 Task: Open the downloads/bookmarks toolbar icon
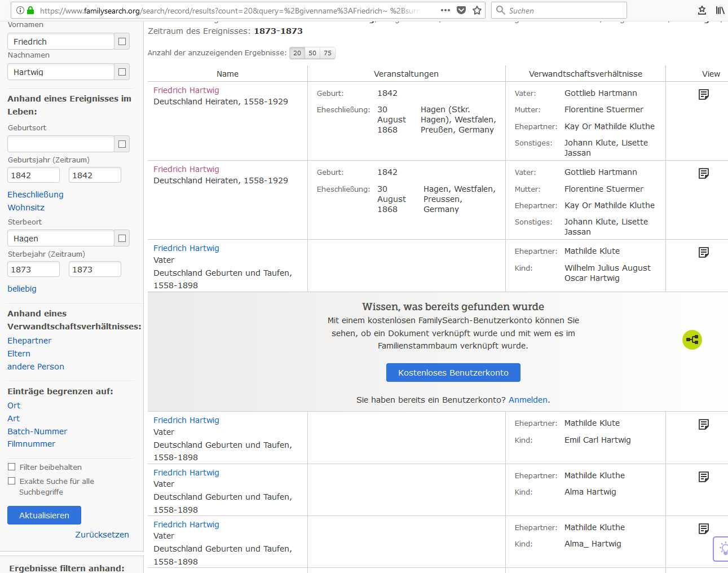pos(702,10)
